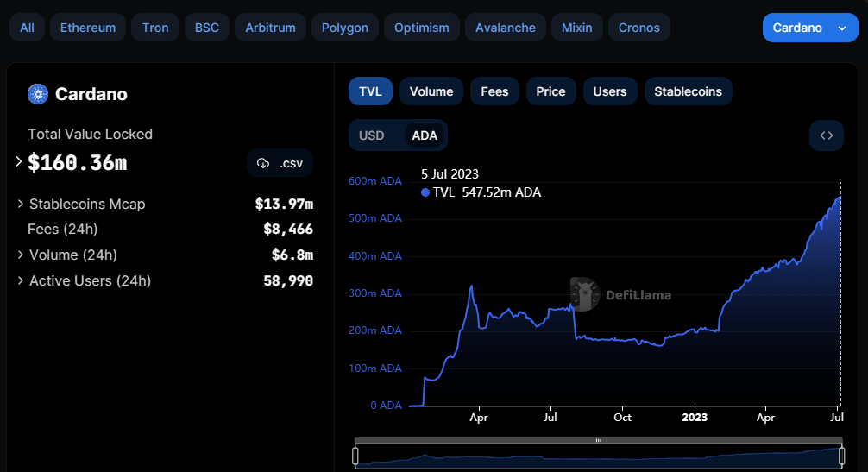This screenshot has height=472, width=868.
Task: Click the center grip of the range slider
Action: point(599,440)
